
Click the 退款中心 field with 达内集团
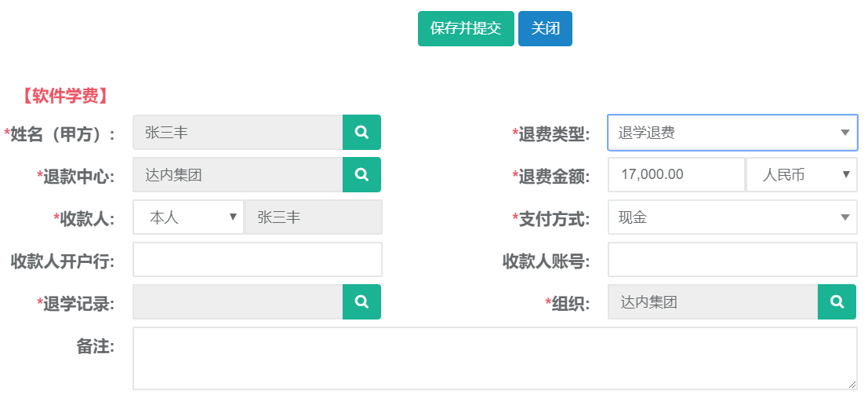[x=238, y=175]
